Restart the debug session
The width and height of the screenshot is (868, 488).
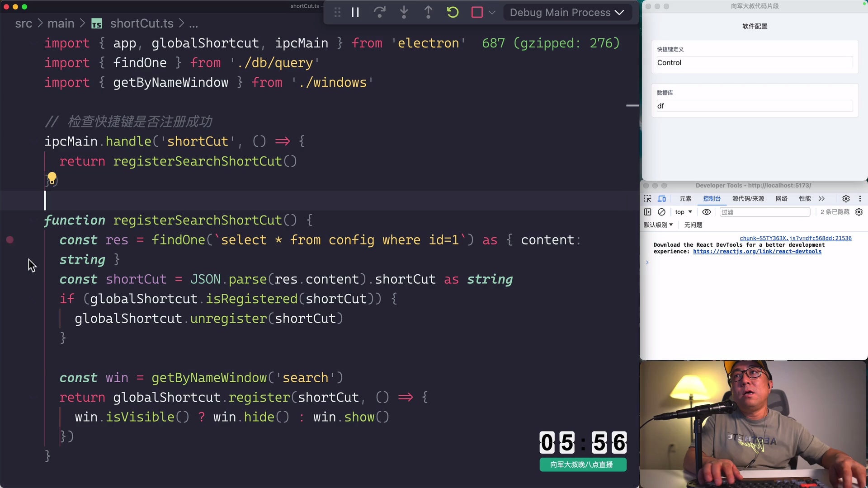pos(453,12)
